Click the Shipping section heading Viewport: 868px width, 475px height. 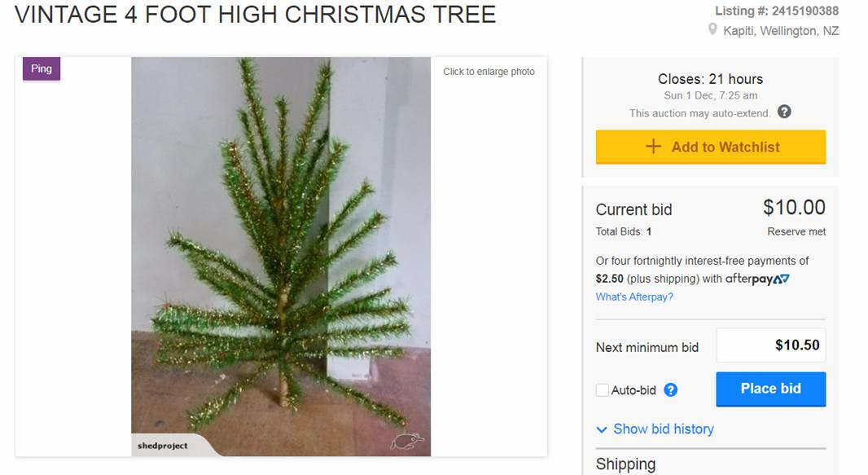625,464
